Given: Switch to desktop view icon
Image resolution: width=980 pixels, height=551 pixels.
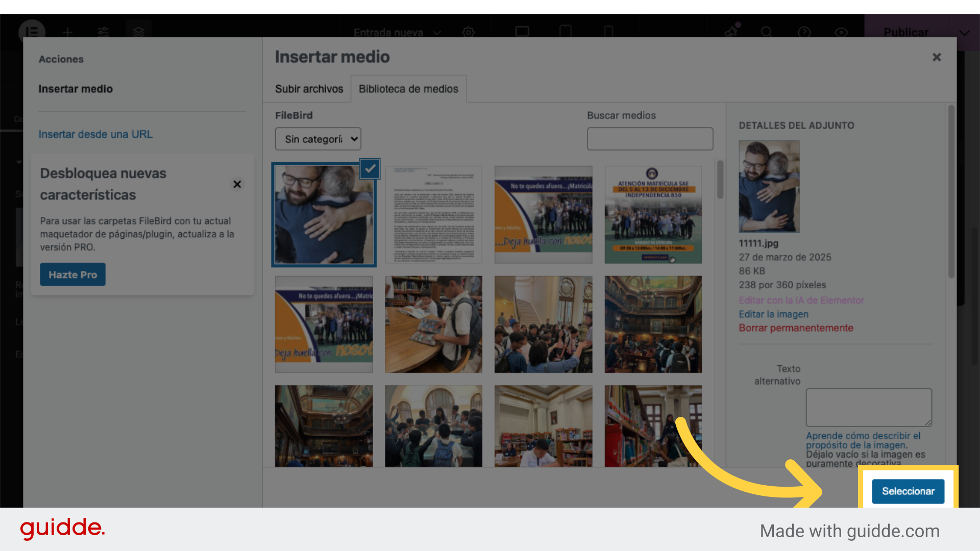Looking at the screenshot, I should click(522, 32).
